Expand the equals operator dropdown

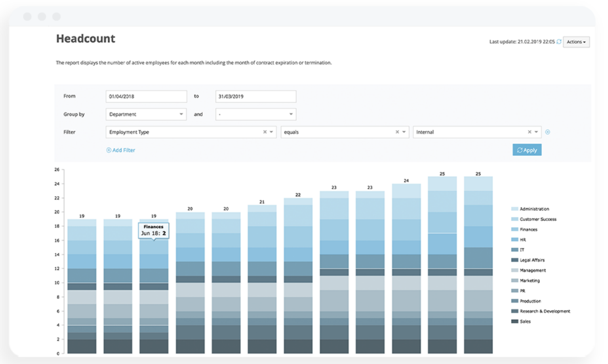[x=404, y=132]
